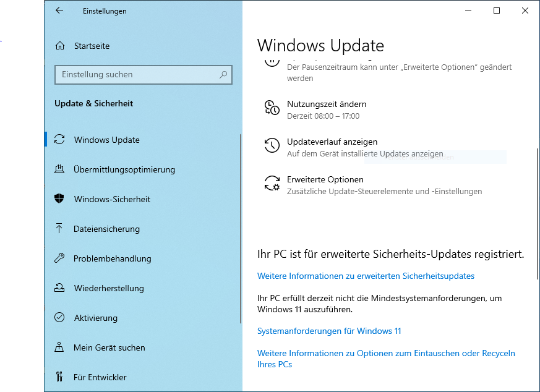Click the Einstellung suchen search field
Viewport: 540px width, 392px height.
click(136, 75)
